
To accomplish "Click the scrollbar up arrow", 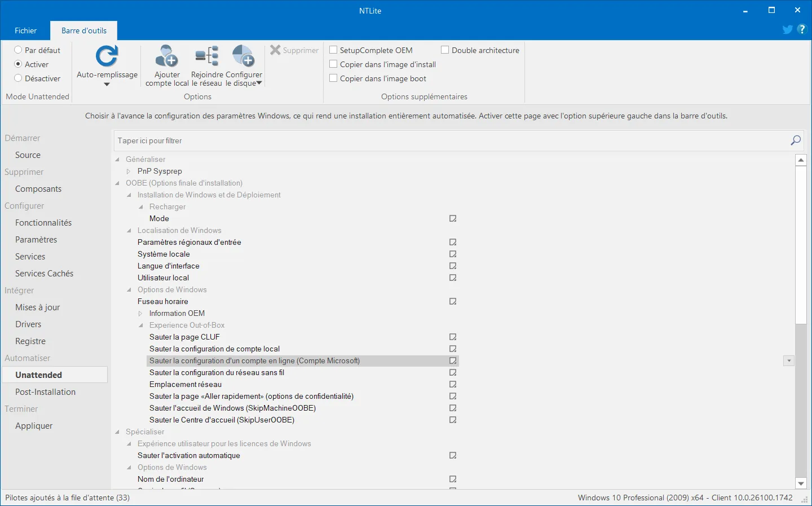I will 801,160.
